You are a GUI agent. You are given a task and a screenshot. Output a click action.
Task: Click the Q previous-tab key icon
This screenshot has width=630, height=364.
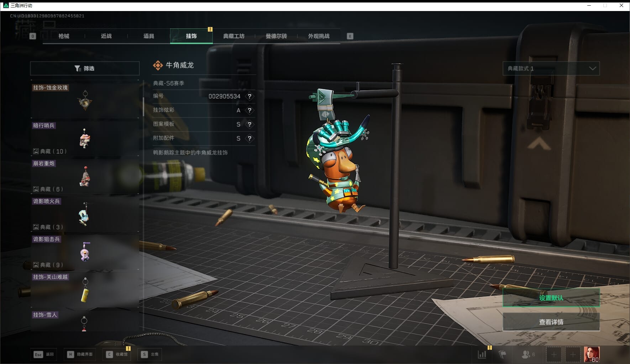(32, 36)
